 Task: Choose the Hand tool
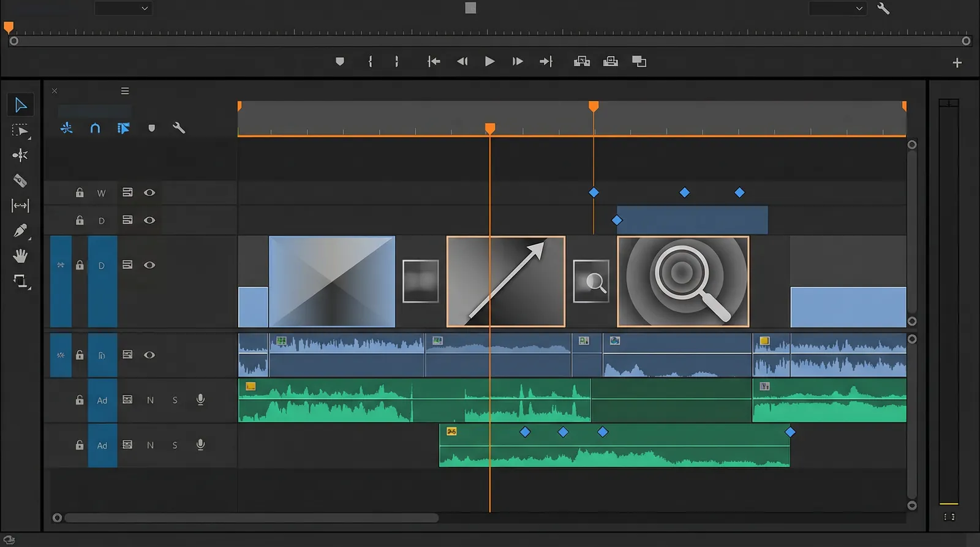pos(20,256)
